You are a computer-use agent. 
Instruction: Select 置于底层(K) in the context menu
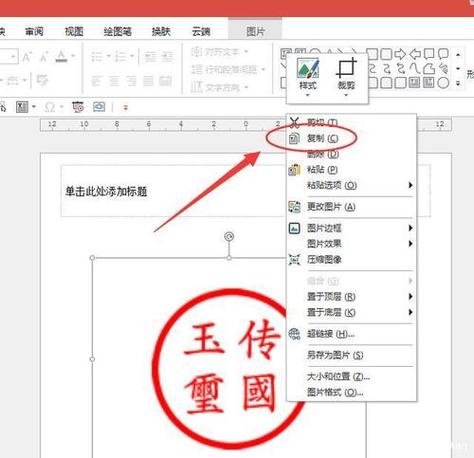click(351, 312)
